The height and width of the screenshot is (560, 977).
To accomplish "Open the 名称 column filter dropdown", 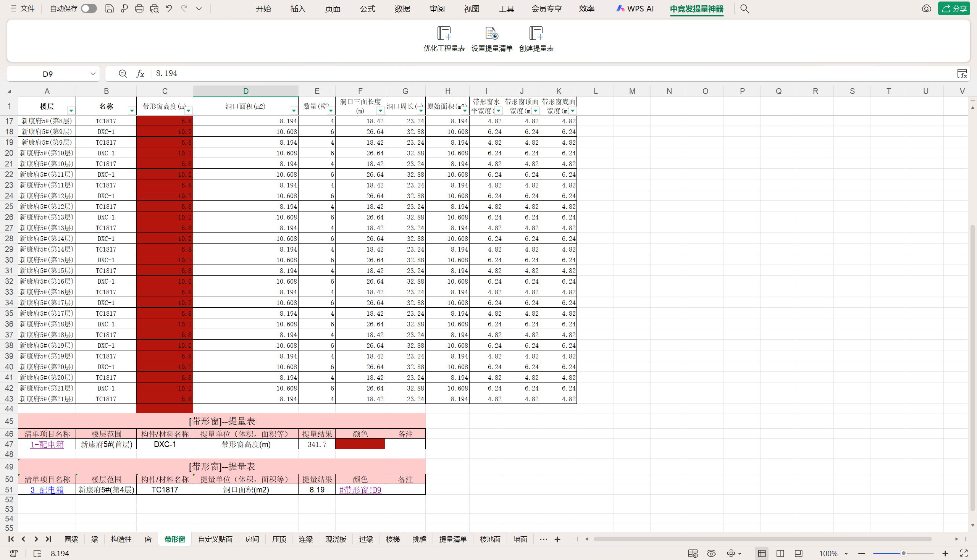I will pos(132,111).
